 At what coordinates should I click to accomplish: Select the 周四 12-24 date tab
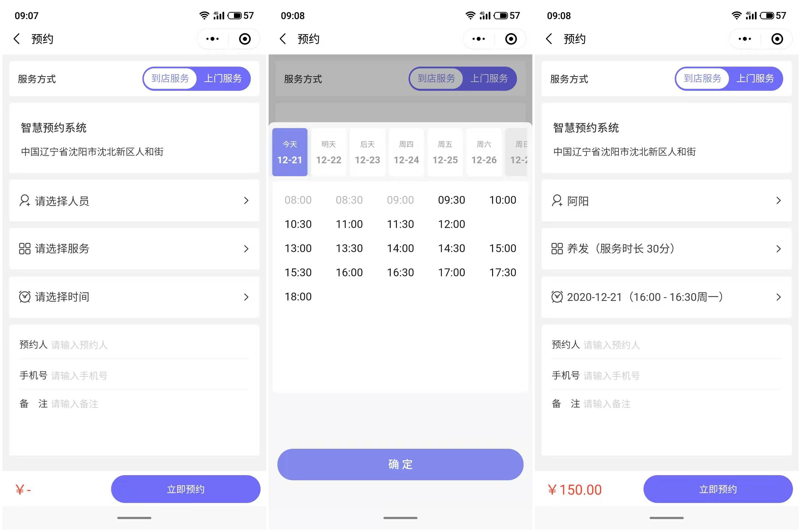[x=406, y=152]
